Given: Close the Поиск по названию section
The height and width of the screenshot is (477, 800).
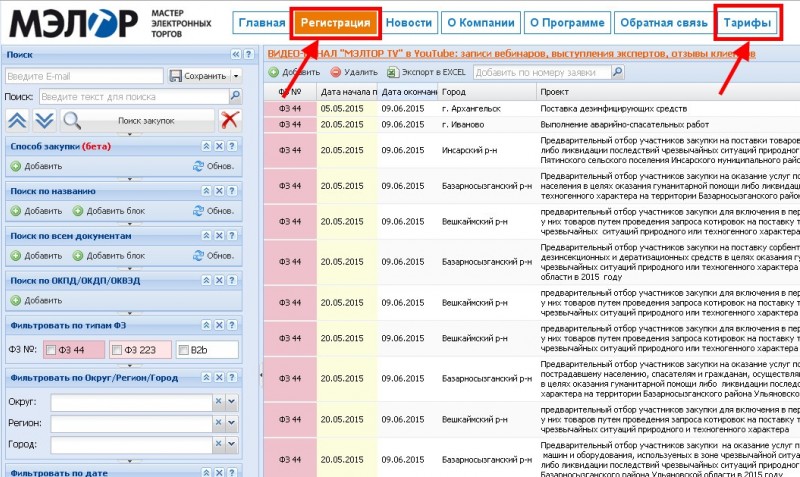Looking at the screenshot, I should (x=219, y=191).
